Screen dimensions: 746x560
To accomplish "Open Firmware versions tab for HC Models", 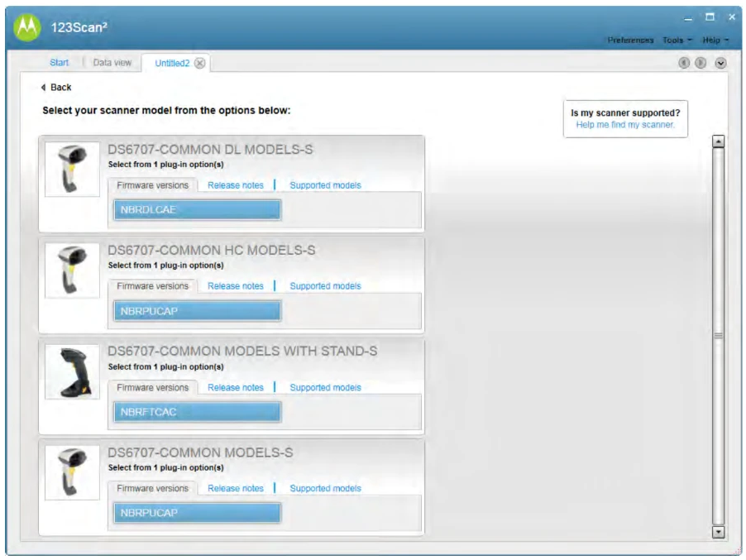I will (153, 286).
